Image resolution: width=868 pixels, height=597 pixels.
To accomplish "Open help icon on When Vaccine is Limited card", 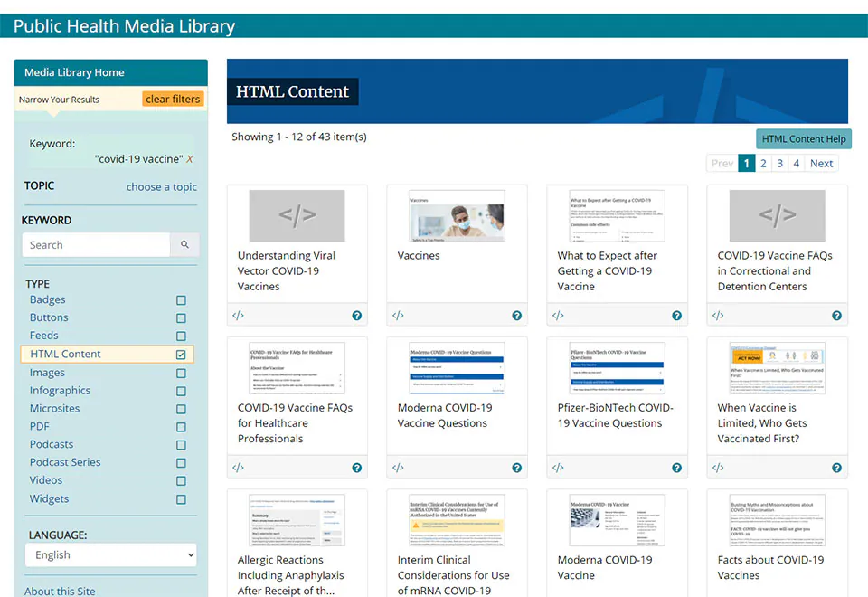I will coord(836,468).
